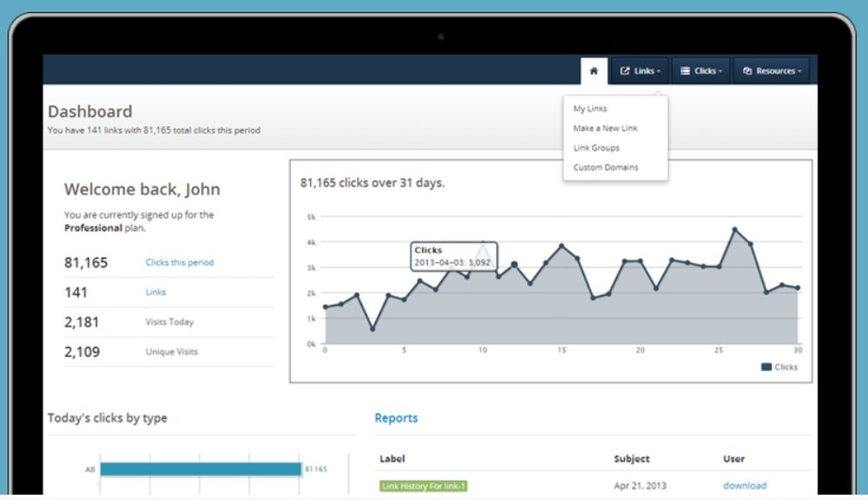Click the Welcome back, John heading

point(142,189)
